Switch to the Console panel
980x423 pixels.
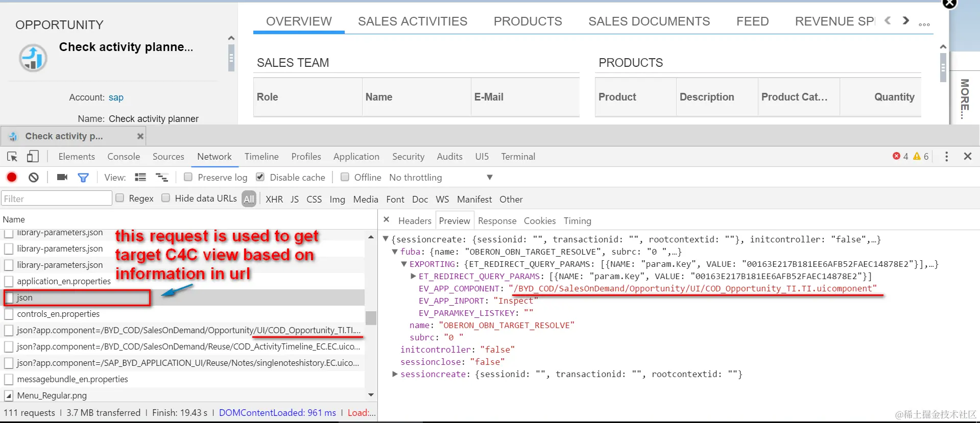(124, 157)
